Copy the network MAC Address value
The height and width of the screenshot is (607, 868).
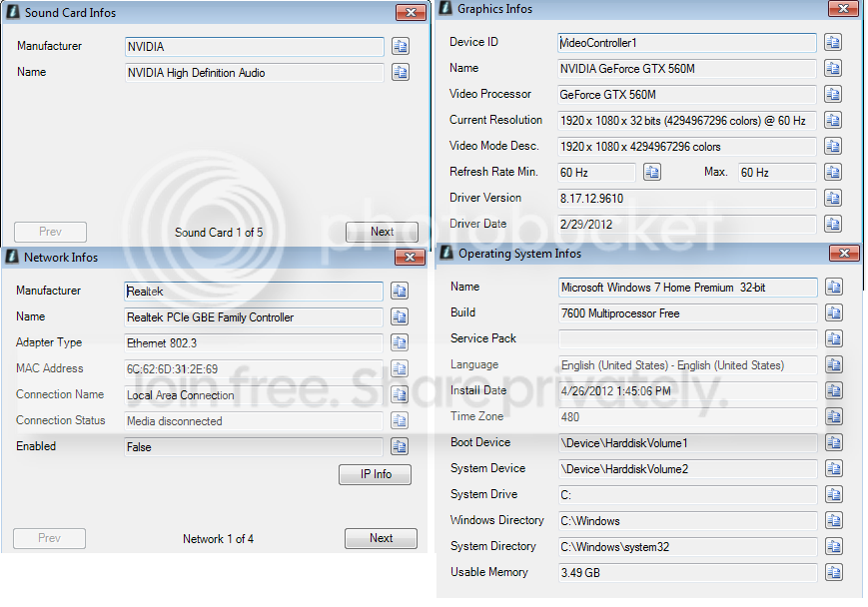[x=400, y=368]
